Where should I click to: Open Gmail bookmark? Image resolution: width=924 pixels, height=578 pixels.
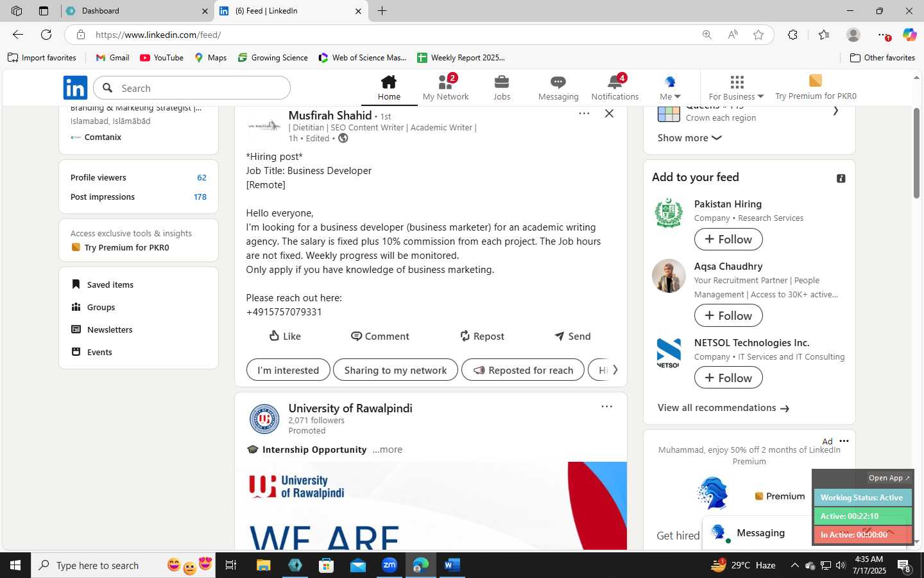point(112,58)
